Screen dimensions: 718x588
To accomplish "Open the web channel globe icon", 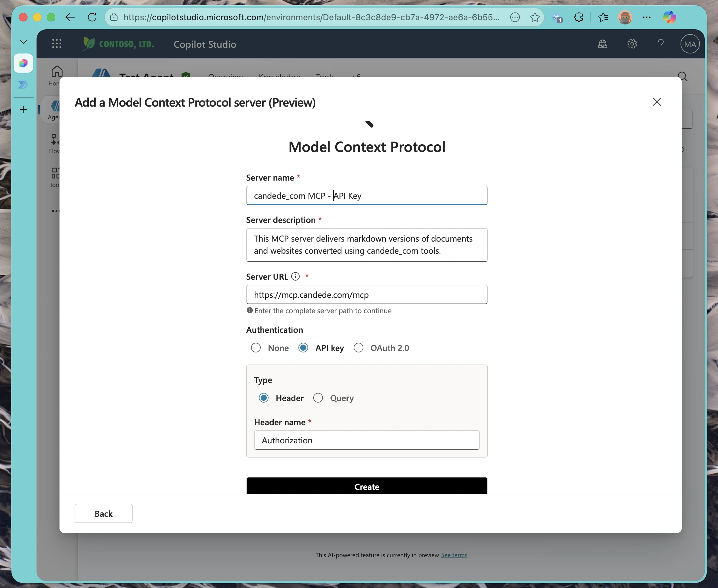I will (x=603, y=44).
